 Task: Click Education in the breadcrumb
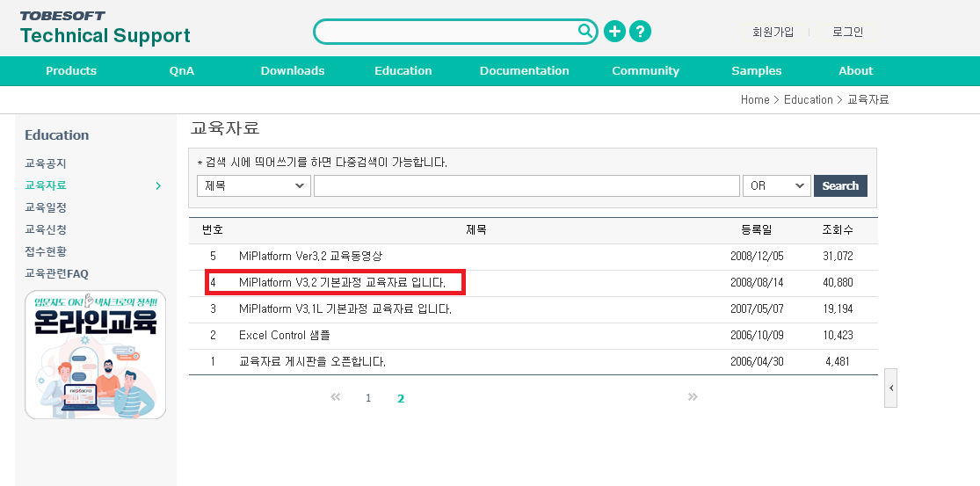click(808, 100)
